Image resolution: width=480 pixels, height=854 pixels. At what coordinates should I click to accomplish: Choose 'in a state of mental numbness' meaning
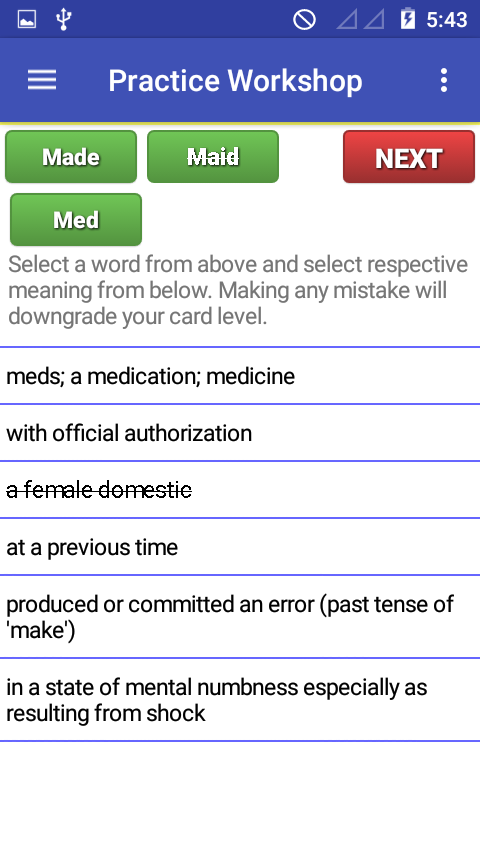240,700
